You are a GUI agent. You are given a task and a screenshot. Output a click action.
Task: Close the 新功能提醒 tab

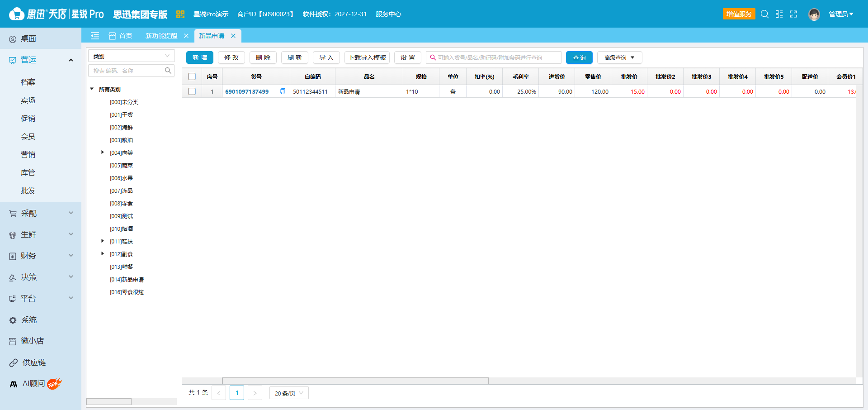coord(186,36)
